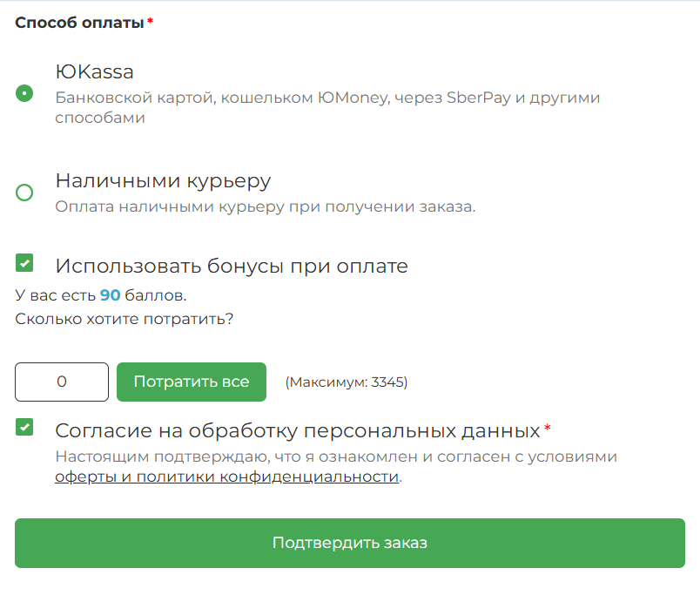
Task: Click the Оплата наличными курьеру description text
Action: pos(266,206)
